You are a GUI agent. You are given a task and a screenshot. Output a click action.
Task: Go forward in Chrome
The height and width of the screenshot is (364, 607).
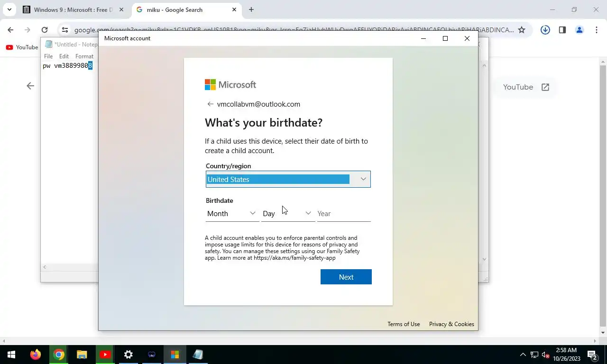coord(28,30)
